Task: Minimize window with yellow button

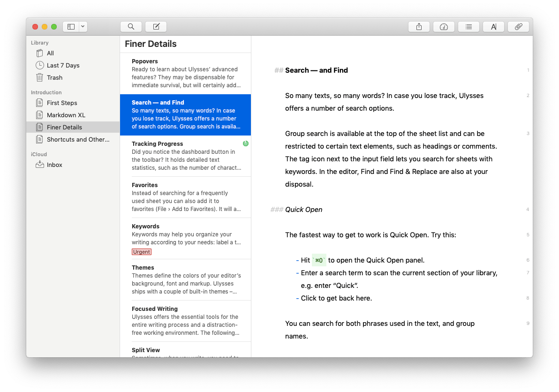Action: tap(45, 27)
